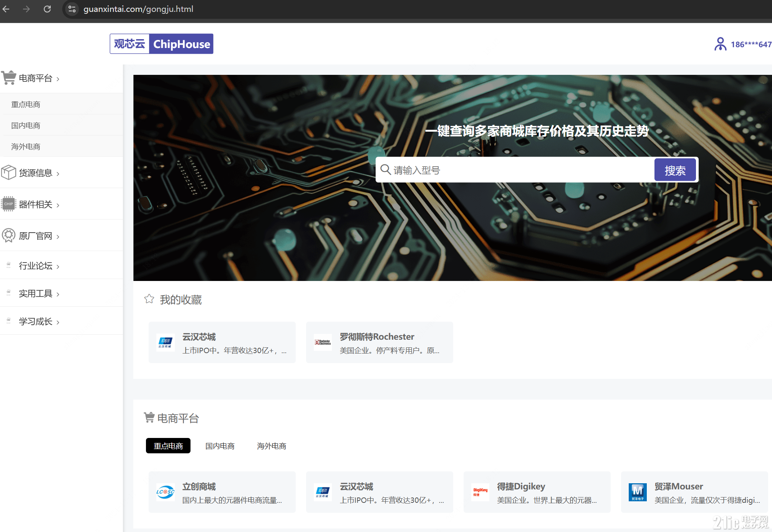
Task: Open the user account avatar icon
Action: point(720,44)
